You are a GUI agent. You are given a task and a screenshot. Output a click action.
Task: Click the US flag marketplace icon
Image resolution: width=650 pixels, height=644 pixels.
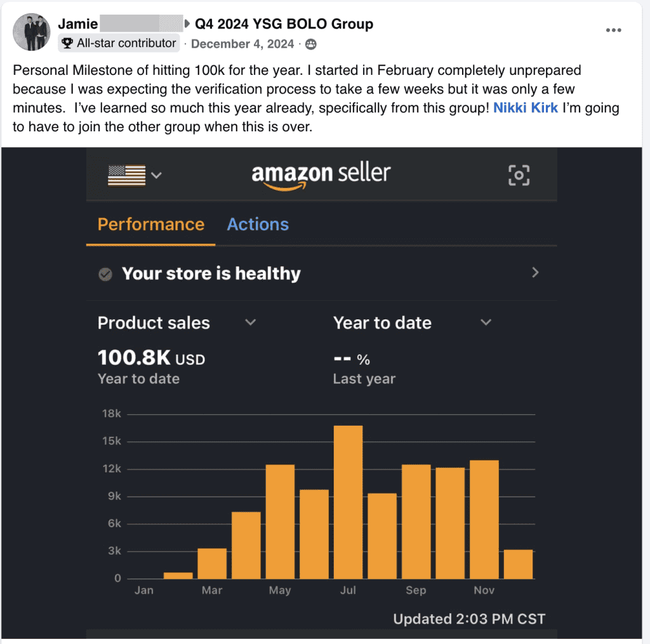[x=126, y=176]
